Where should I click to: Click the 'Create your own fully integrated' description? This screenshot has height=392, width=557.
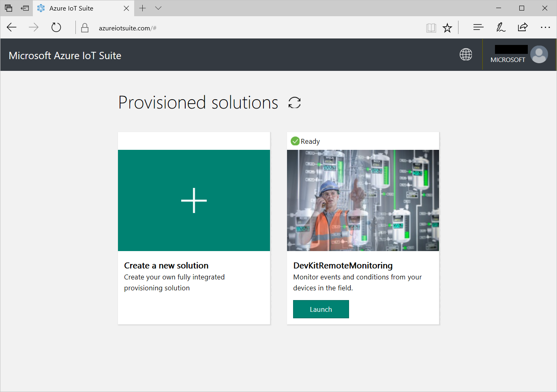tap(174, 282)
